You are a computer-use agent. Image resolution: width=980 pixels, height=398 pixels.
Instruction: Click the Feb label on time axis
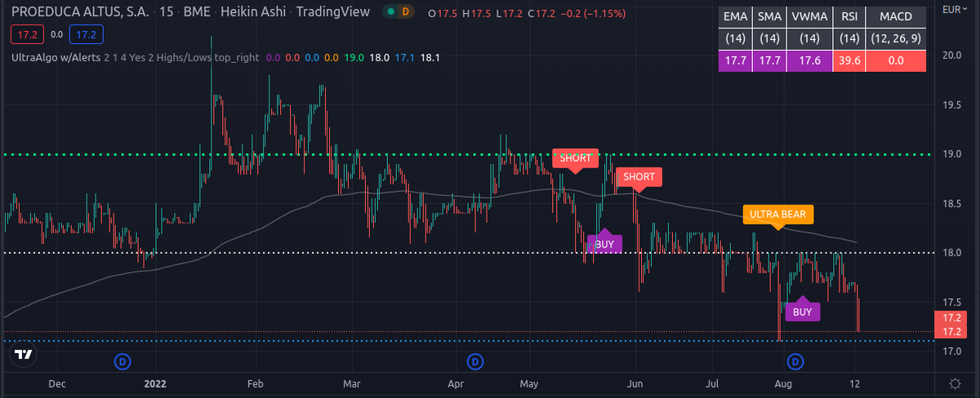coord(256,382)
